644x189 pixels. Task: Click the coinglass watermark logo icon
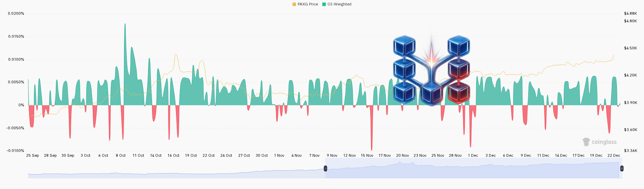586,142
